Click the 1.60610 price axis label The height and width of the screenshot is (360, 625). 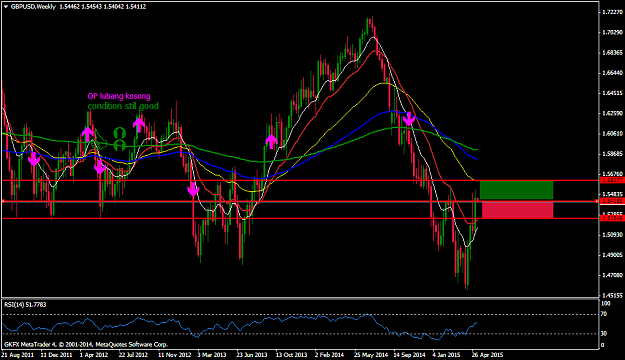(x=612, y=134)
